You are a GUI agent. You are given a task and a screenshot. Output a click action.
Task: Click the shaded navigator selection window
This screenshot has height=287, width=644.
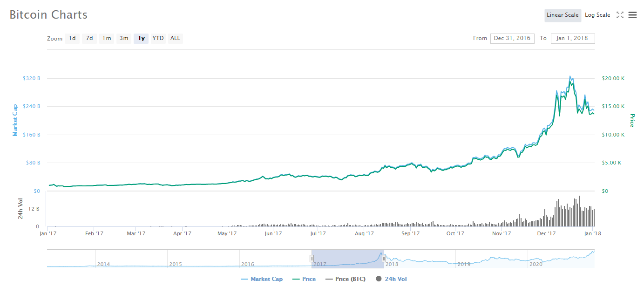[348, 259]
